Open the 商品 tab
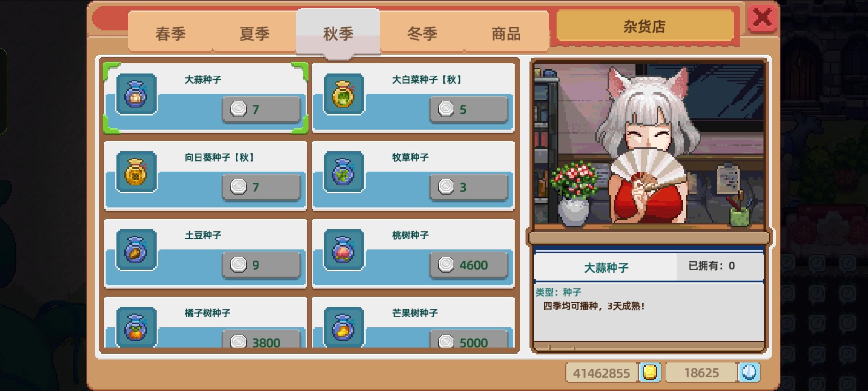 click(x=506, y=33)
